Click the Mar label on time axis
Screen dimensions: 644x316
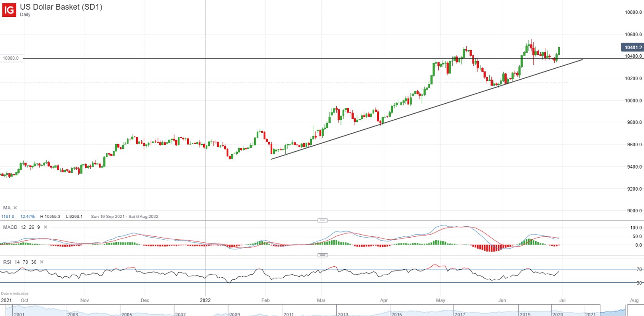pyautogui.click(x=321, y=300)
